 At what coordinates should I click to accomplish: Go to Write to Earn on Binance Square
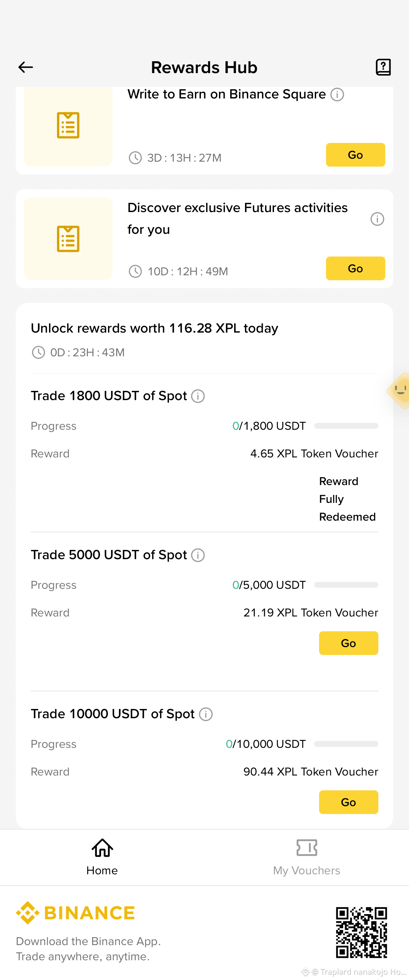click(355, 155)
